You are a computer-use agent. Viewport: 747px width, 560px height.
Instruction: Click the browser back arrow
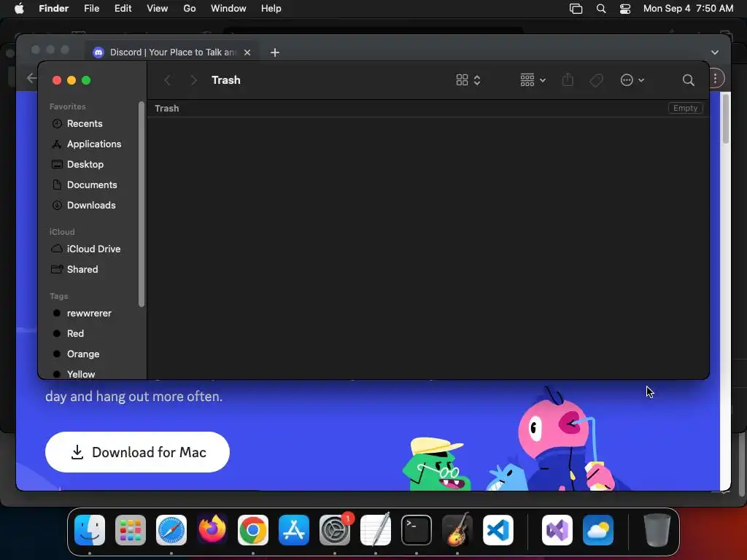point(31,78)
